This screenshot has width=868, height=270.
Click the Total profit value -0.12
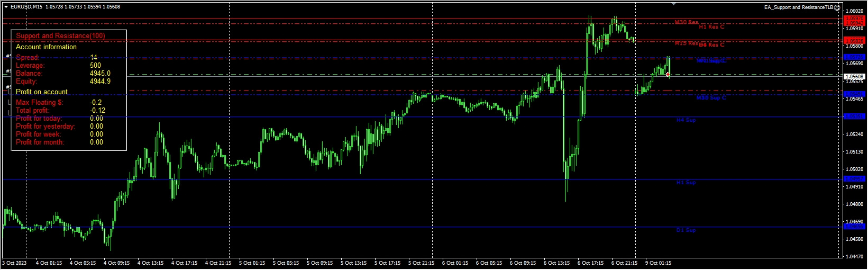click(97, 110)
